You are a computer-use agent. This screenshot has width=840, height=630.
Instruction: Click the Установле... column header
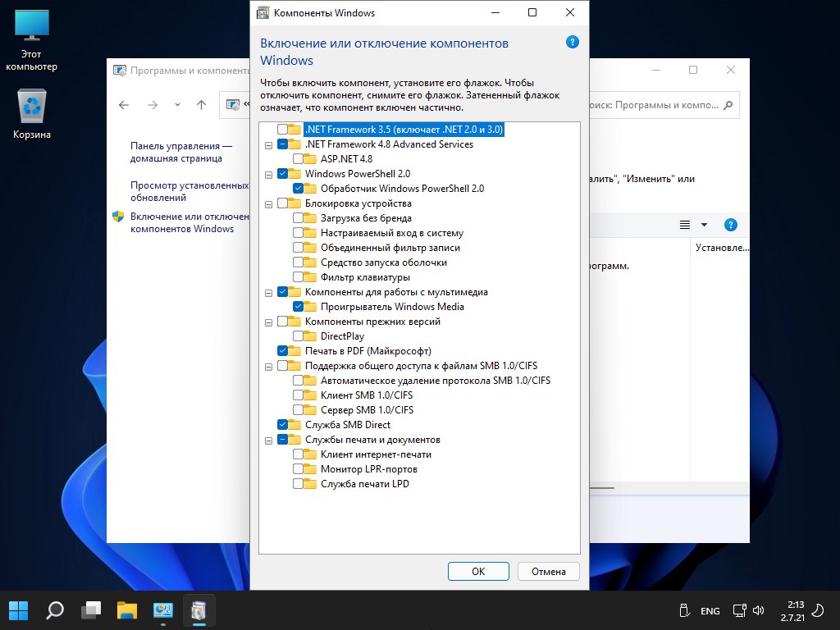point(720,248)
